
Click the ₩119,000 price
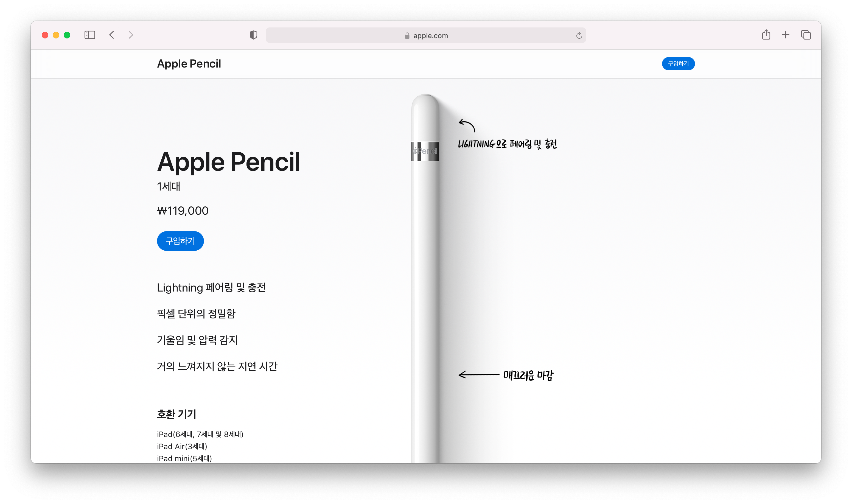(183, 211)
